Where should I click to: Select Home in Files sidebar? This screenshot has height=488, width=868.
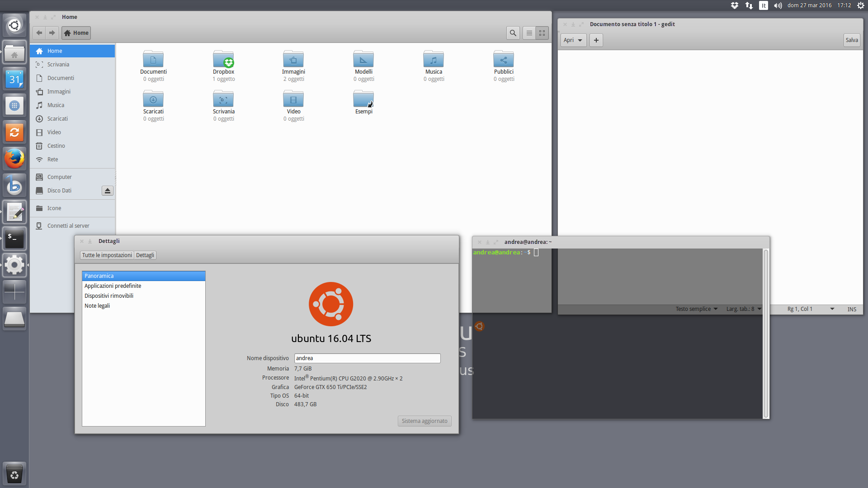[x=72, y=51]
